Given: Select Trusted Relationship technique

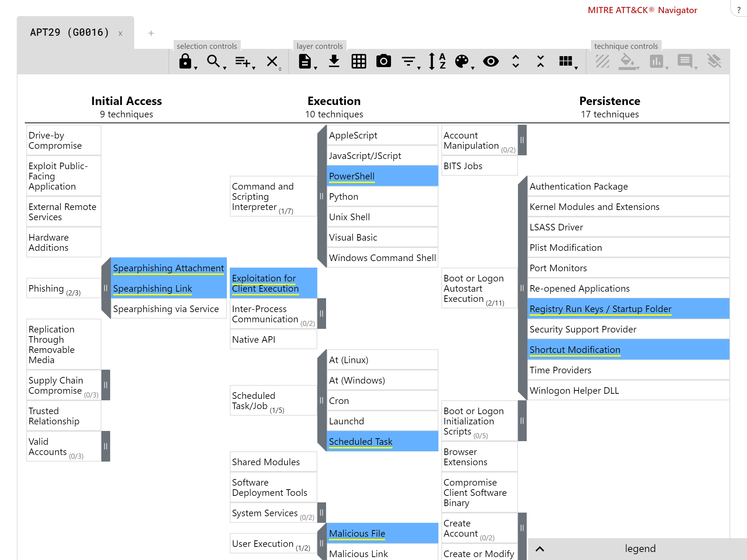Looking at the screenshot, I should 64,416.
